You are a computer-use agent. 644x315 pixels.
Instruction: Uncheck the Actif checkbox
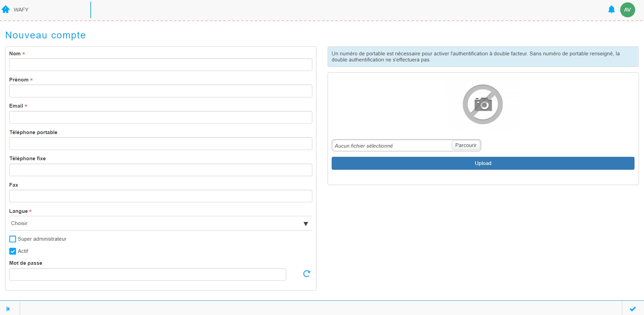13,251
